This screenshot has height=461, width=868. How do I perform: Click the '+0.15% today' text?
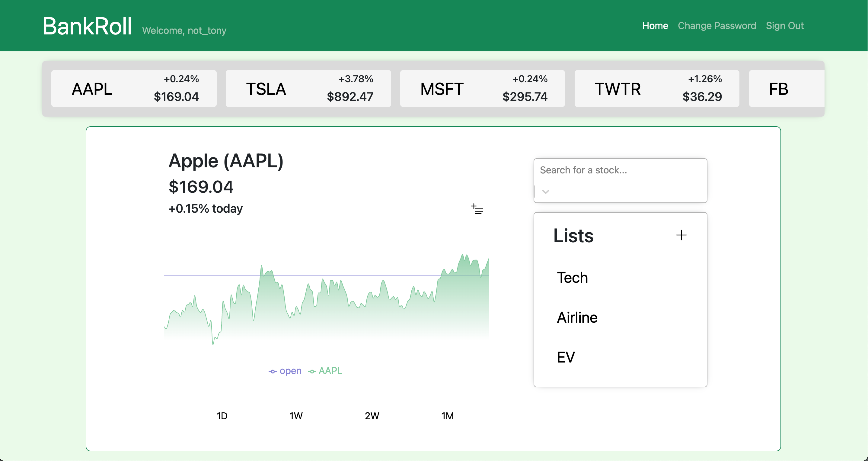[x=205, y=208]
